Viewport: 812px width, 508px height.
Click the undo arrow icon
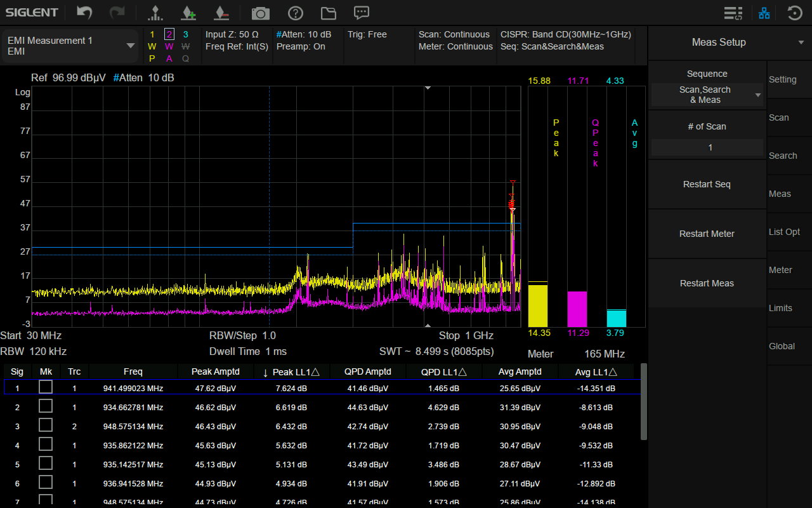tap(84, 12)
